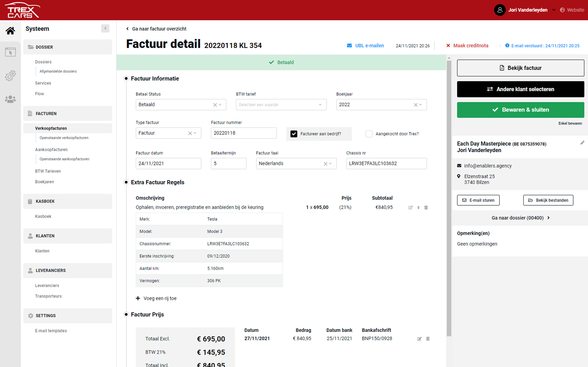This screenshot has width=588, height=367.
Task: Expand the Boekjaar dropdown
Action: click(421, 105)
